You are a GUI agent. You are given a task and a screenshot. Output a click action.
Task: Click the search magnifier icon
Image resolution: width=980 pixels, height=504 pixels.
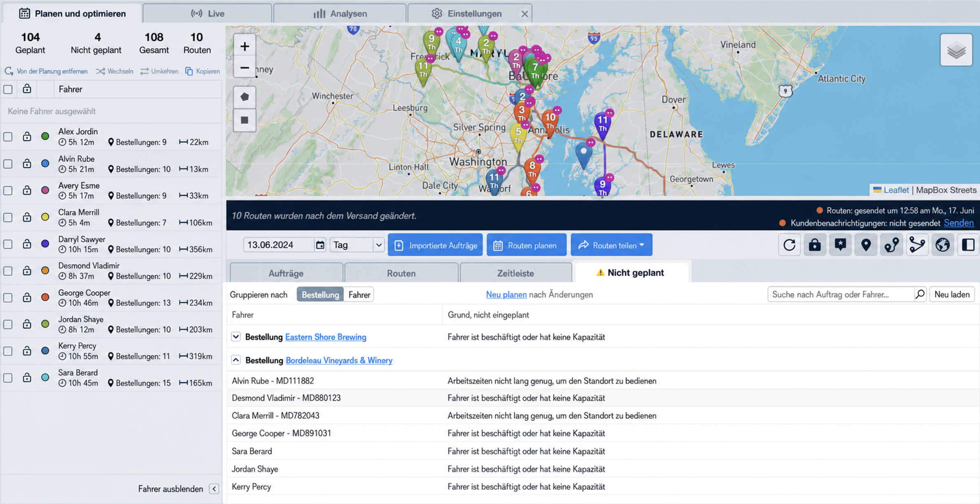920,294
